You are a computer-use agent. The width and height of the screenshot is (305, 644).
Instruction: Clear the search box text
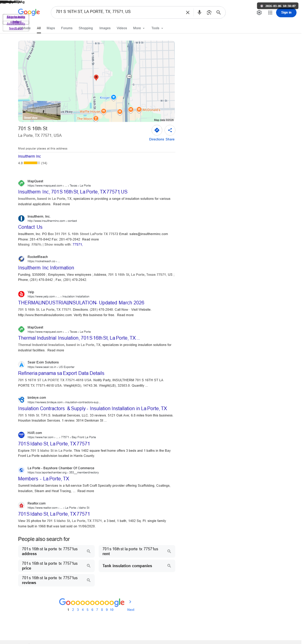[187, 12]
